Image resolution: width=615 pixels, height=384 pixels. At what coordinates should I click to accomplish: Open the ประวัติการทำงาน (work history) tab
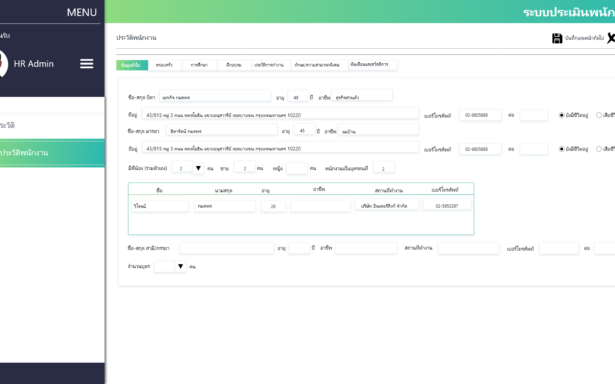coord(269,65)
